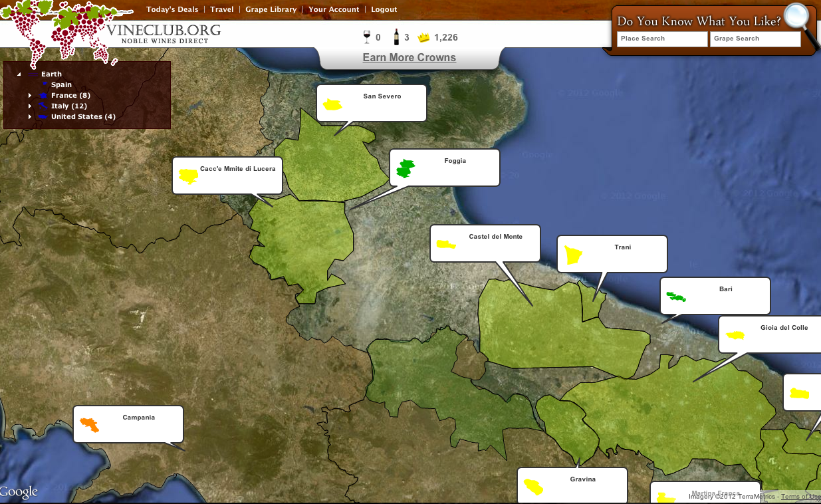Click the Logout link
This screenshot has width=821, height=504.
384,9
